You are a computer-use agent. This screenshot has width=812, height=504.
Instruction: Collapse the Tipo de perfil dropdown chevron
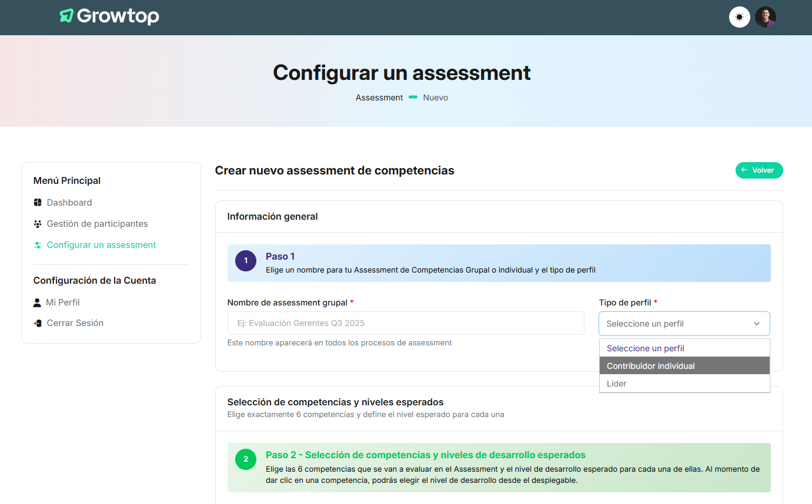[757, 324]
